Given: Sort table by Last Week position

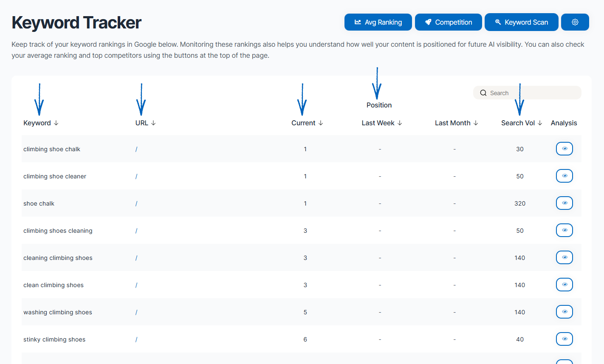Looking at the screenshot, I should 382,123.
